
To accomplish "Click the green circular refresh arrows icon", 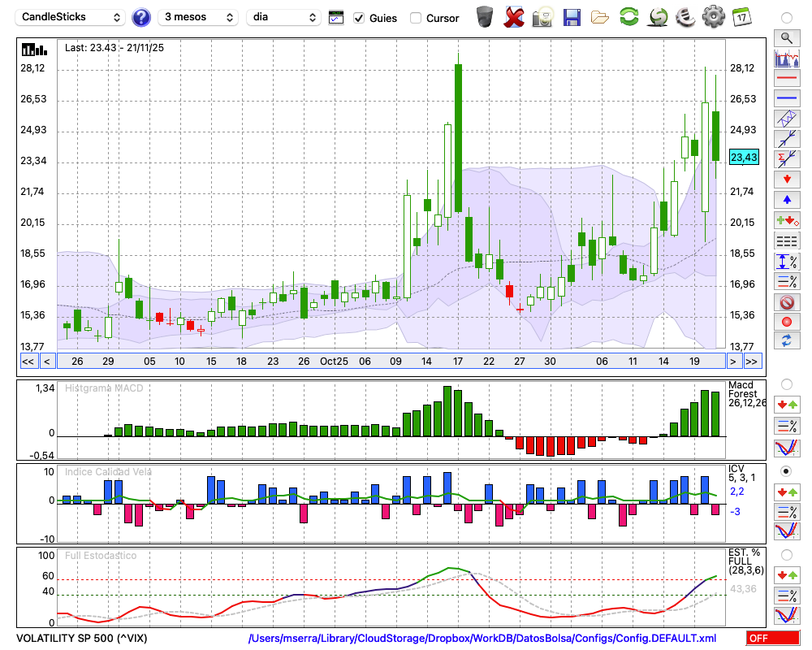I will pos(628,17).
